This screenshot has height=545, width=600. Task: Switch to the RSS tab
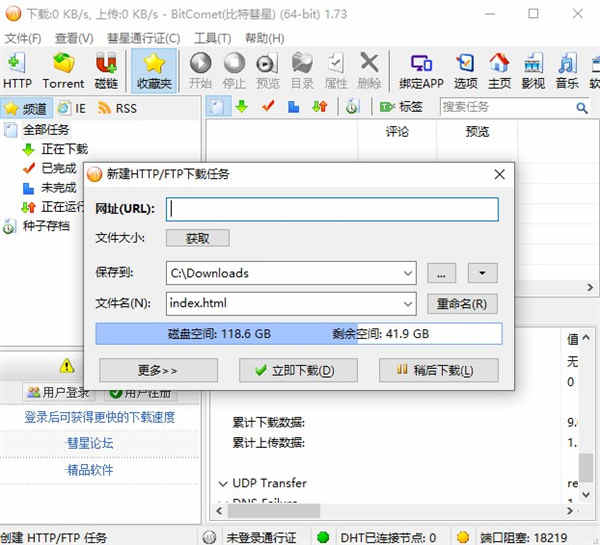(x=118, y=107)
